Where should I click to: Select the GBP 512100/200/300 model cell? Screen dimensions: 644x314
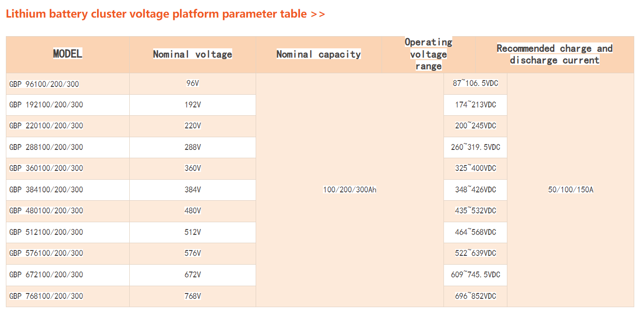click(x=46, y=232)
